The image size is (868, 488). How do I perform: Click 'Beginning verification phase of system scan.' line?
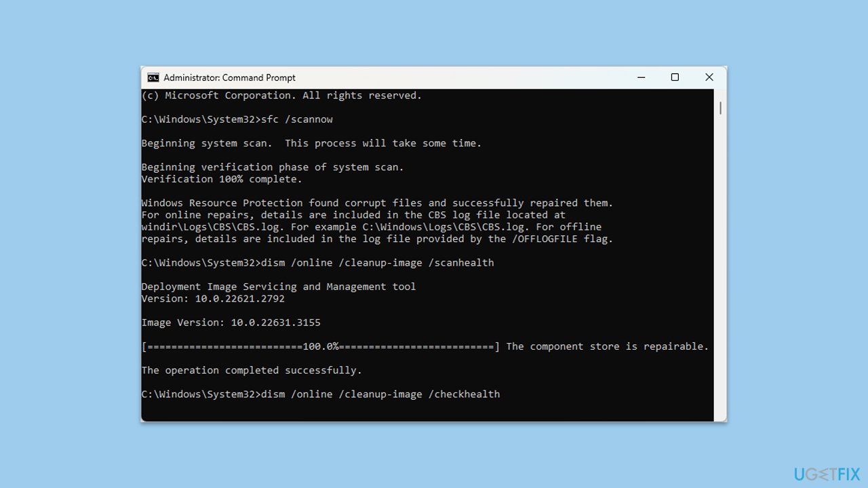(273, 167)
